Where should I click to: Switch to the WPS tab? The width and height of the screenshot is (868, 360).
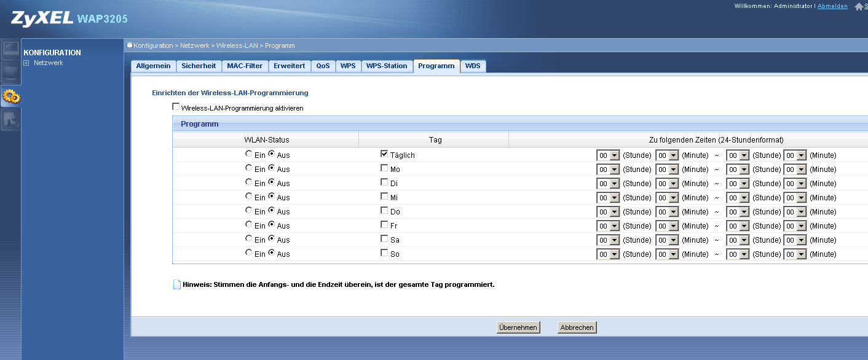348,66
